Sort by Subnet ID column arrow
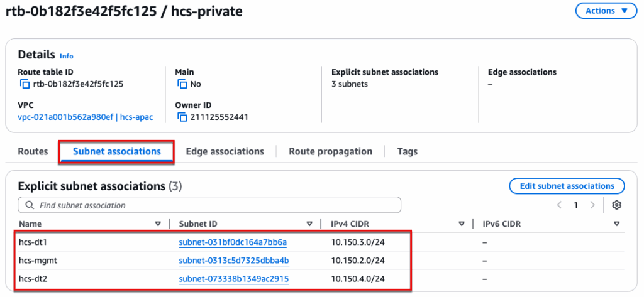The height and width of the screenshot is (297, 644). coord(309,224)
